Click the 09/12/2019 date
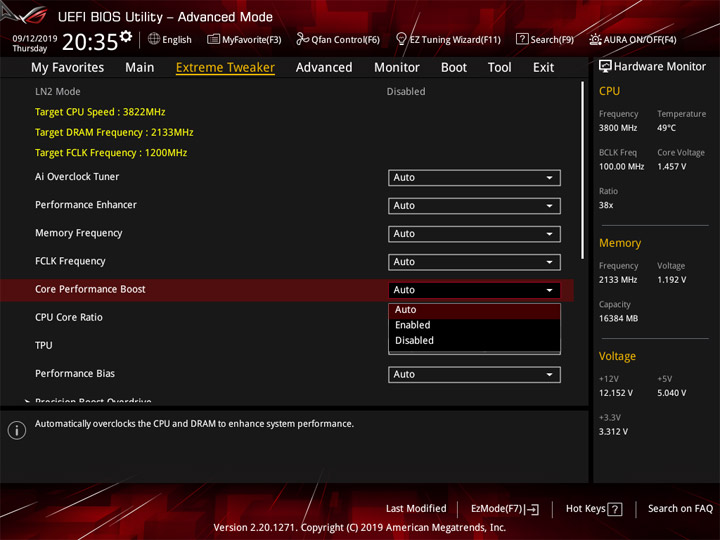Screen dimensions: 720x540 pos(35,39)
